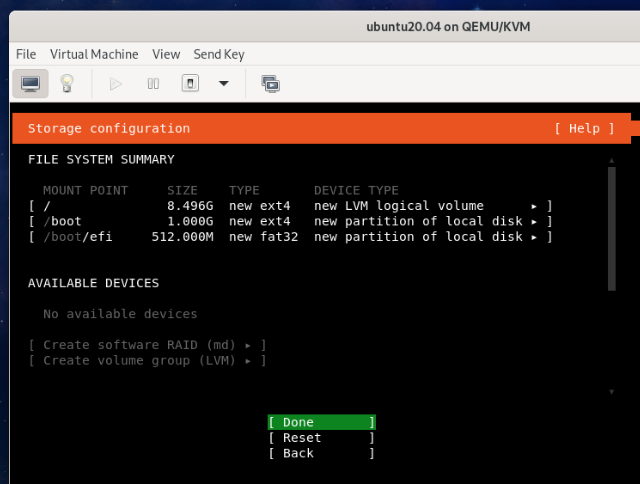Expand the /boot partition entry
This screenshot has height=484, width=640.
point(290,221)
